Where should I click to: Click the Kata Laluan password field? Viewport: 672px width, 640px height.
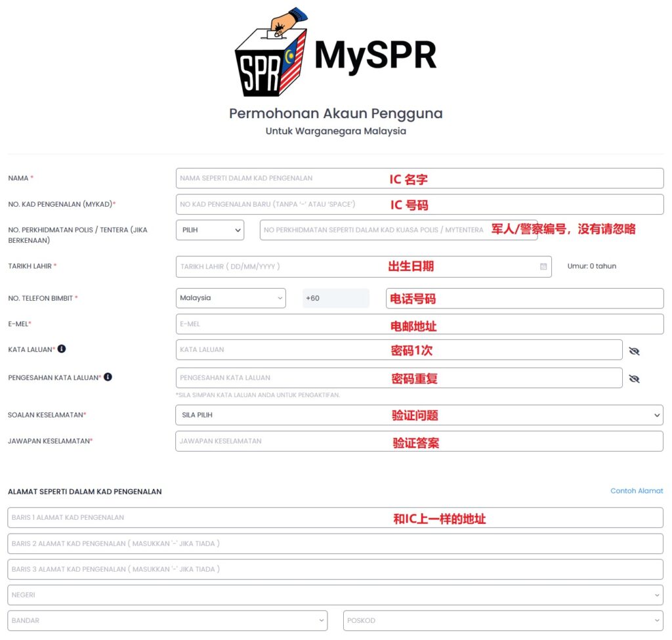399,350
